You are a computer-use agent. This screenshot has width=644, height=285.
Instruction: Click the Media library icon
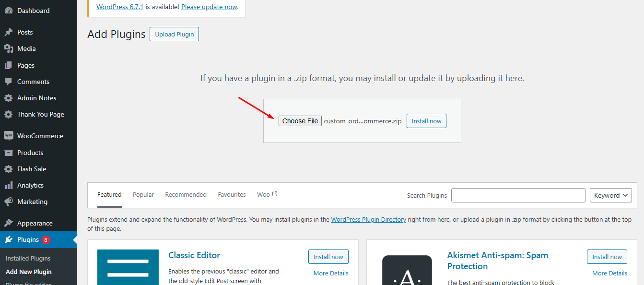point(9,48)
